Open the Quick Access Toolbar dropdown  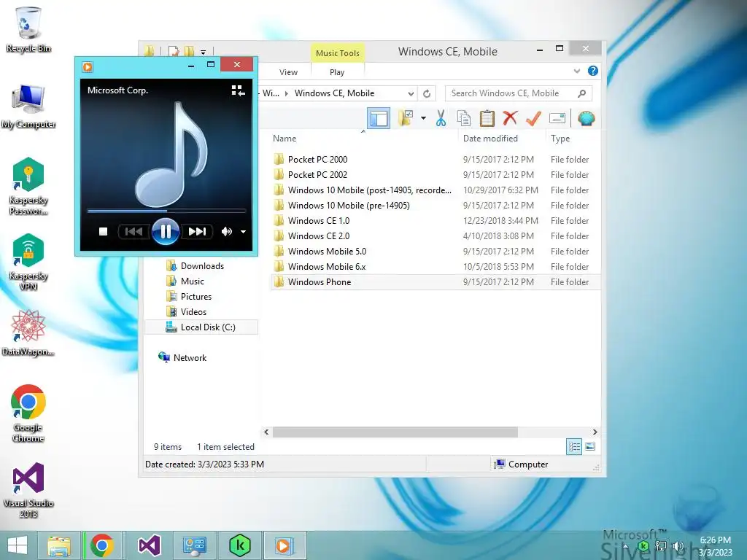click(x=203, y=52)
